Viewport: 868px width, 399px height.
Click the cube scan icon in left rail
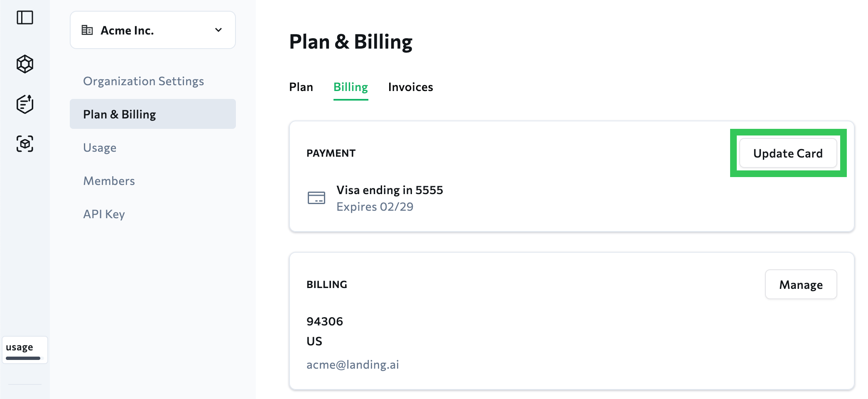click(25, 144)
